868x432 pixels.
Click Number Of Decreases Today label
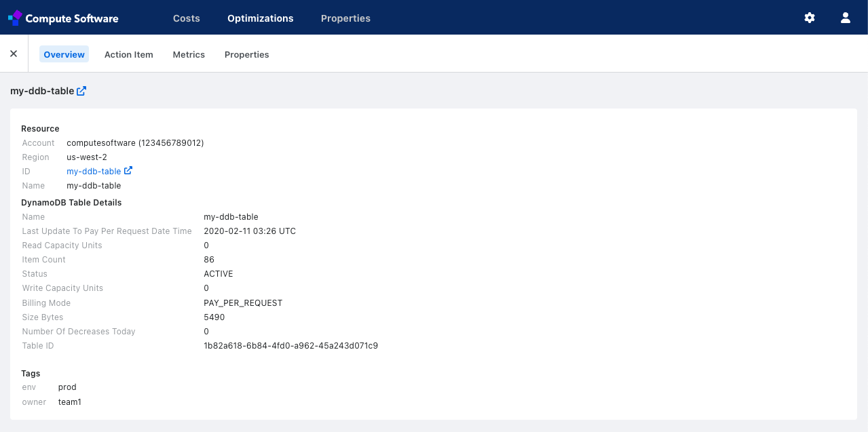pyautogui.click(x=79, y=332)
